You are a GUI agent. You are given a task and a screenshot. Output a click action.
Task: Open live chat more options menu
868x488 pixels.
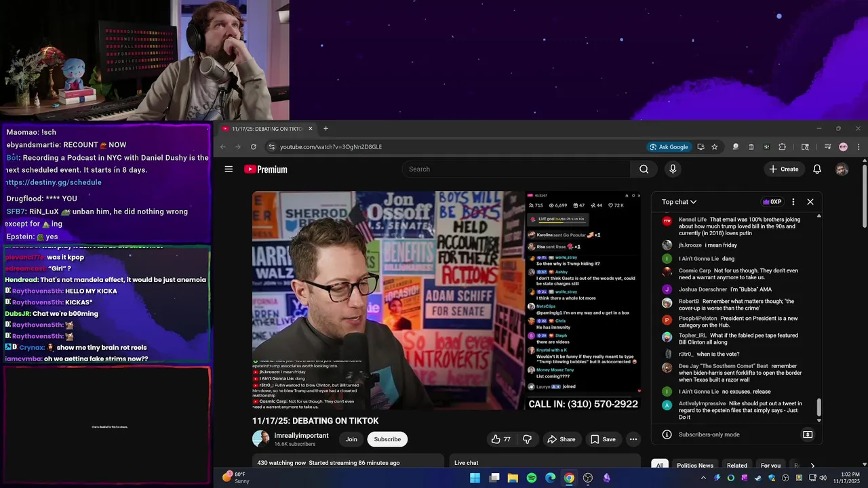(x=793, y=202)
